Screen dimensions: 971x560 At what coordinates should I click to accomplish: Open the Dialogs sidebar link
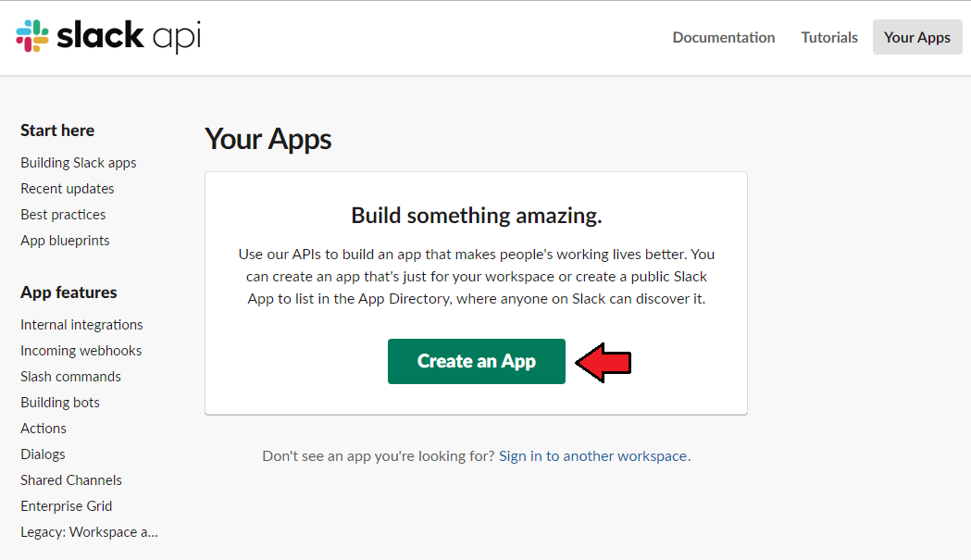[42, 454]
